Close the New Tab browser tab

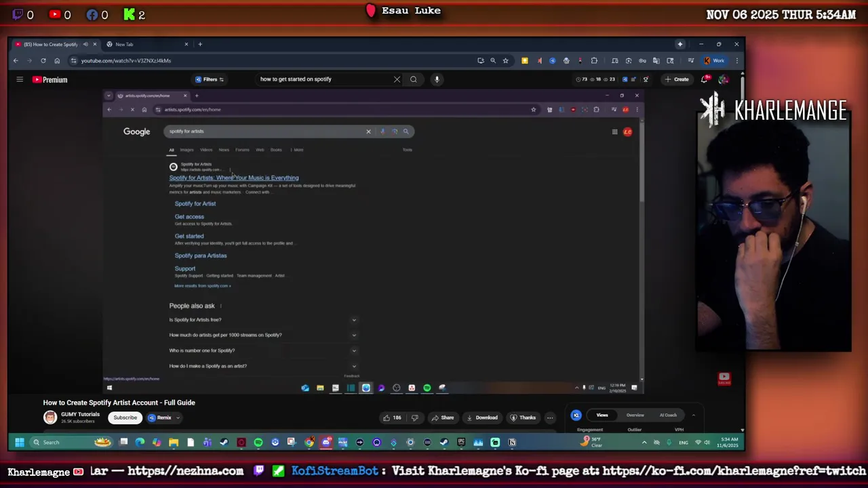click(186, 44)
